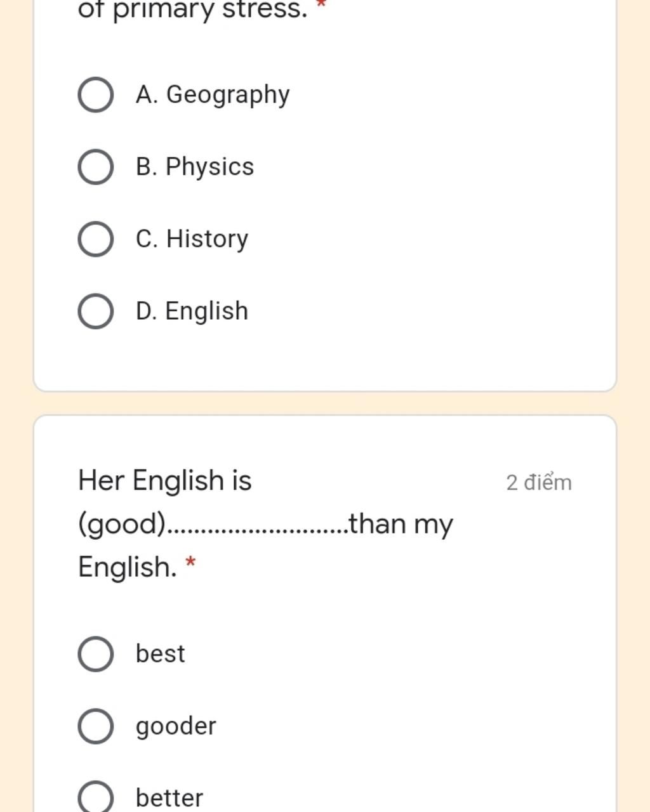The width and height of the screenshot is (650, 812).
Task: Click the red asterisk after "English."
Action: pyautogui.click(x=190, y=563)
